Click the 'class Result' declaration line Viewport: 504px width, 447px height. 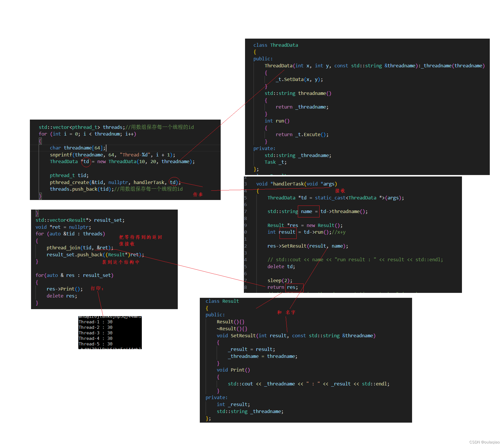coord(222,301)
